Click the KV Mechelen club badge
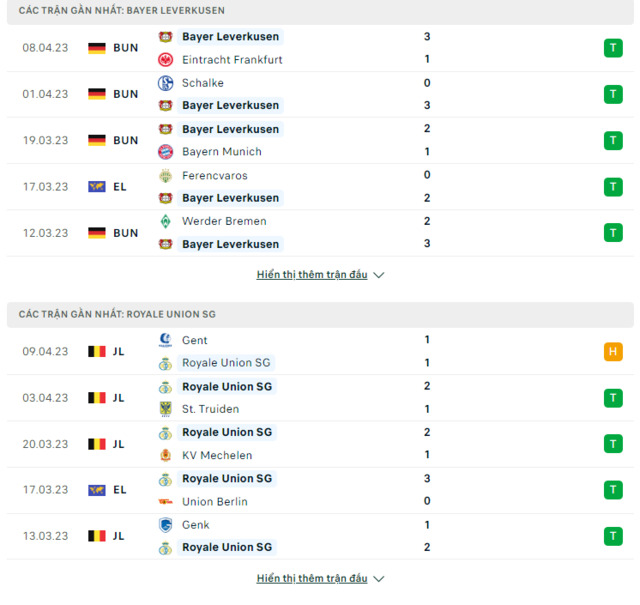640x605 pixels. click(x=165, y=455)
